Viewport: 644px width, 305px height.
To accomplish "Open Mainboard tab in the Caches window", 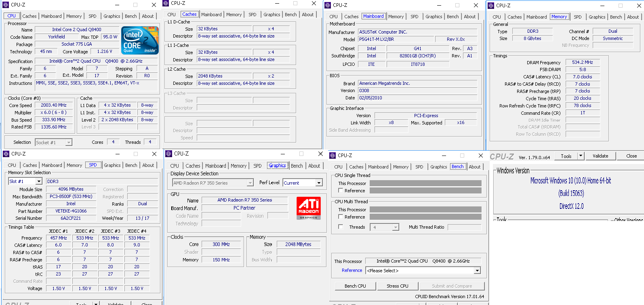I will point(212,15).
